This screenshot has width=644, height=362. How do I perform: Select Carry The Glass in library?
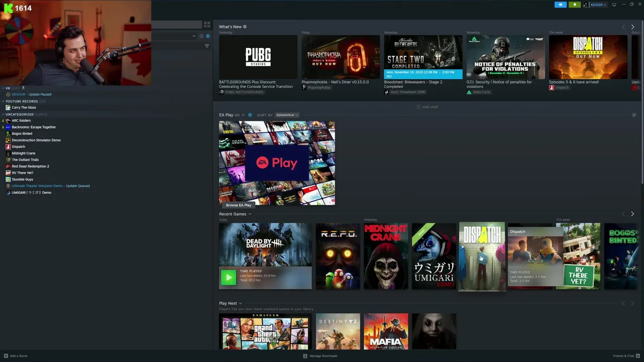(x=24, y=108)
